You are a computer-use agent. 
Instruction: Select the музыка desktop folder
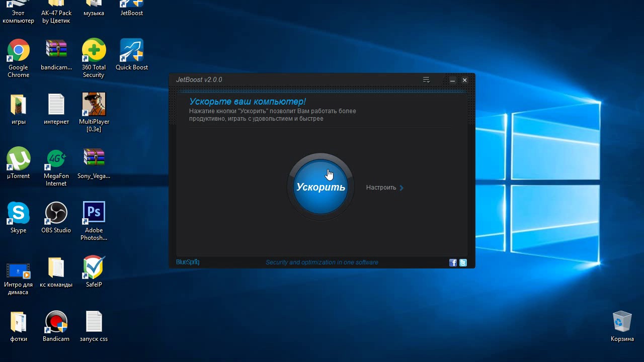[94, 9]
